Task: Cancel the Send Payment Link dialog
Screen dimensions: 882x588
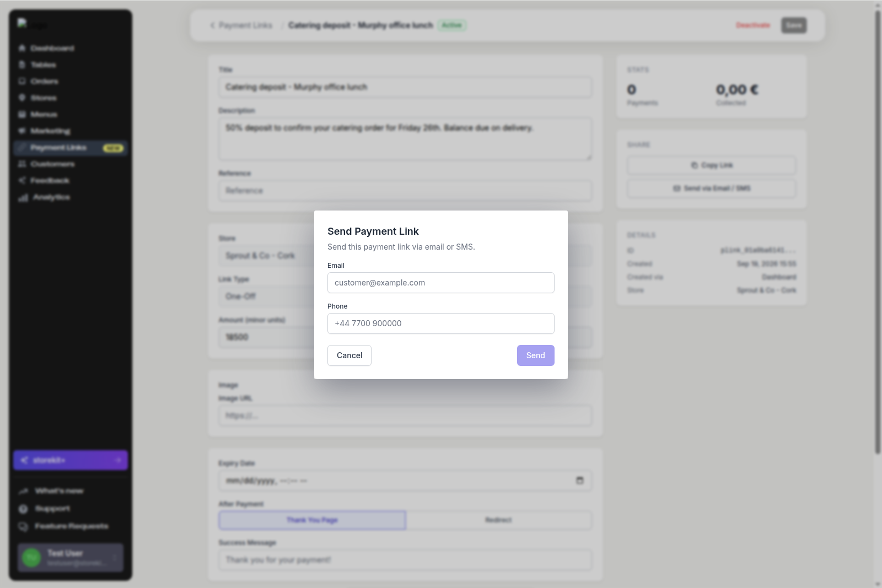Action: [x=349, y=355]
